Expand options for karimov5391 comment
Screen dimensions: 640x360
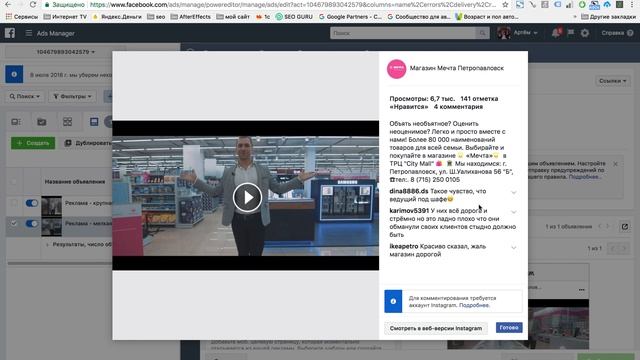tap(514, 212)
